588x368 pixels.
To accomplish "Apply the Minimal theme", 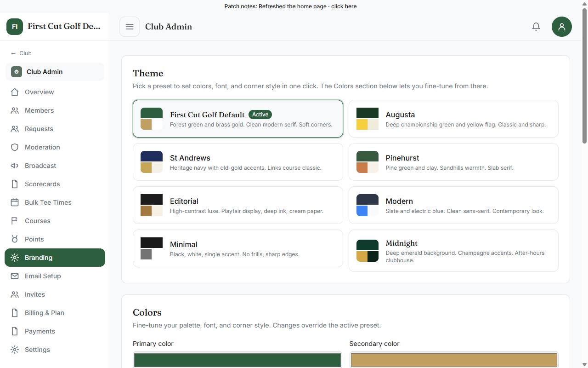I will 238,248.
